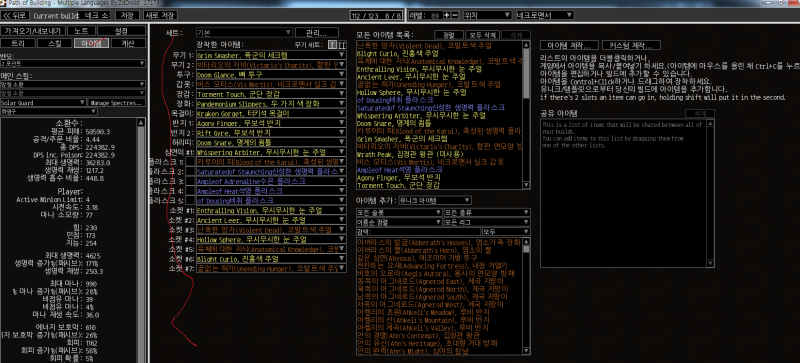Select Blight Curio in all items list
The height and width of the screenshot is (363, 800).
pyautogui.click(x=439, y=53)
